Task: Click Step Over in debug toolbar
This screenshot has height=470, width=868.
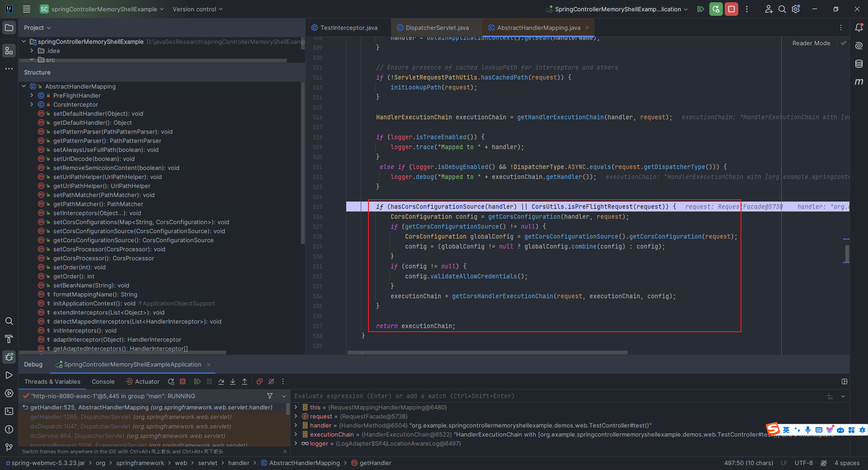Action: tap(221, 382)
